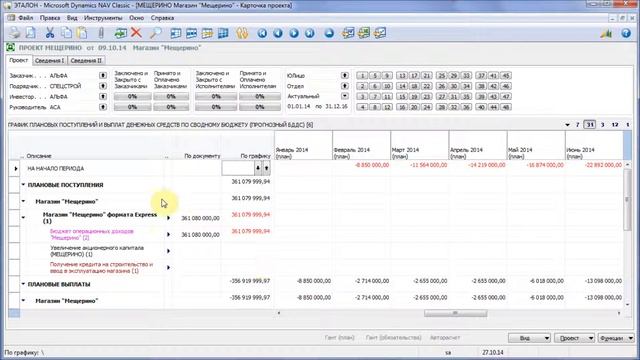Click the Copy toolbar icon
The width and height of the screenshot is (640, 360).
pos(66,33)
